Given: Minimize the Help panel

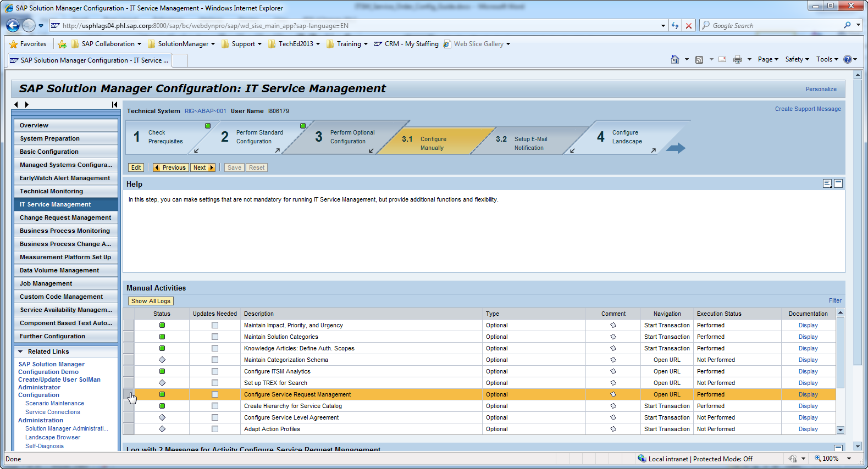Looking at the screenshot, I should click(x=838, y=183).
